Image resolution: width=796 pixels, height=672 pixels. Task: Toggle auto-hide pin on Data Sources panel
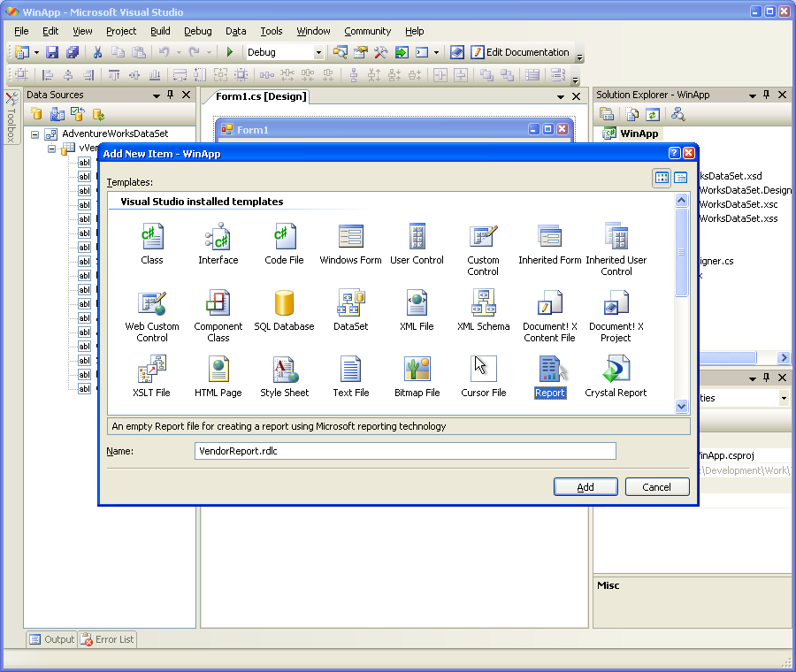click(171, 95)
